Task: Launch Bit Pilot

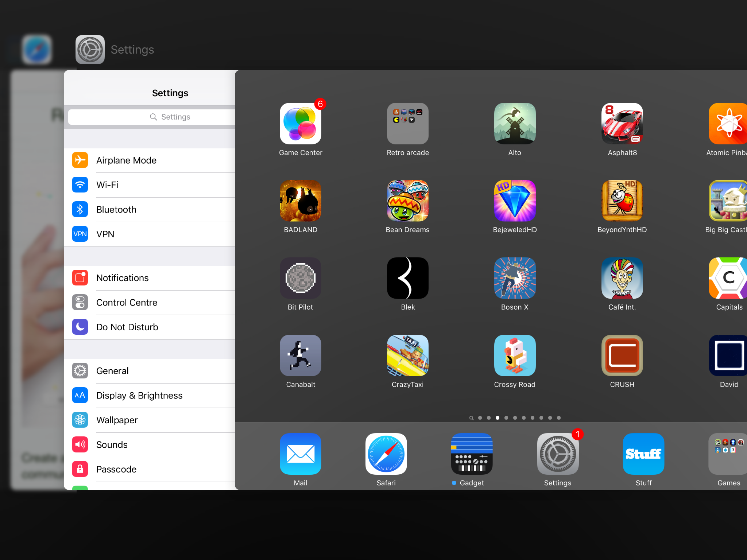Action: click(301, 278)
